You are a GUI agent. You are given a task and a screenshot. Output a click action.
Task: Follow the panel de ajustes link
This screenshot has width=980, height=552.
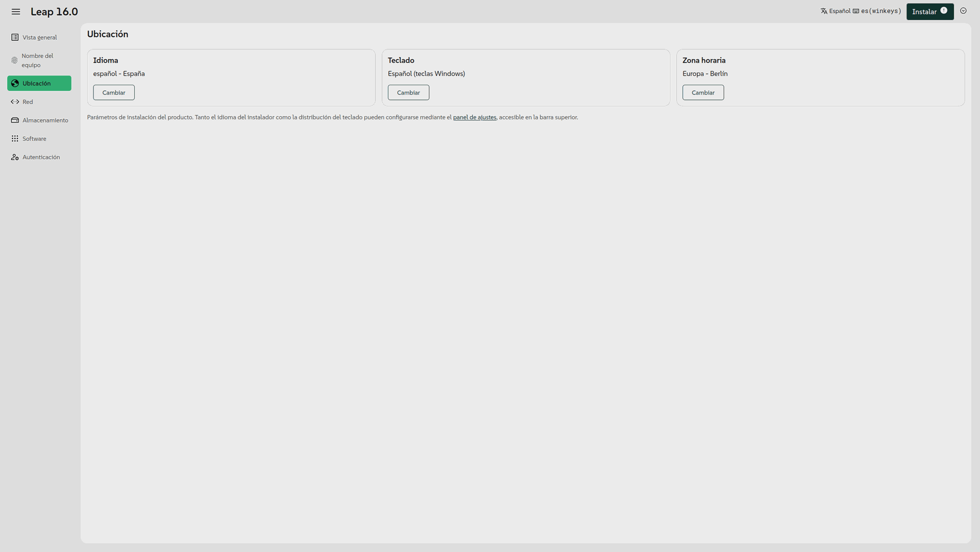tap(474, 117)
